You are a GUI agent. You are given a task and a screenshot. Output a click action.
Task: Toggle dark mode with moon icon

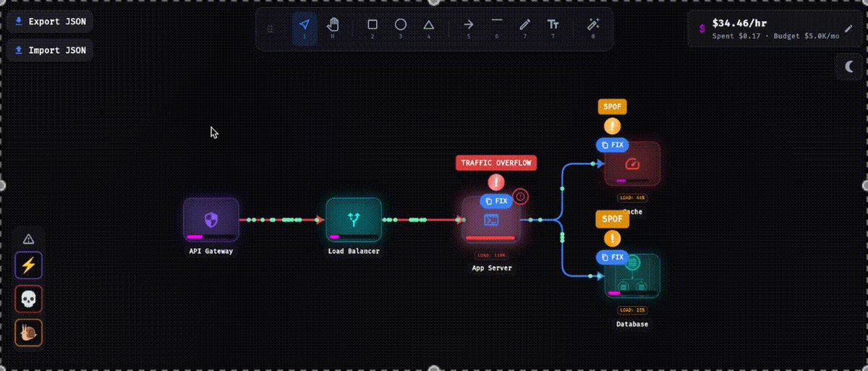click(850, 67)
